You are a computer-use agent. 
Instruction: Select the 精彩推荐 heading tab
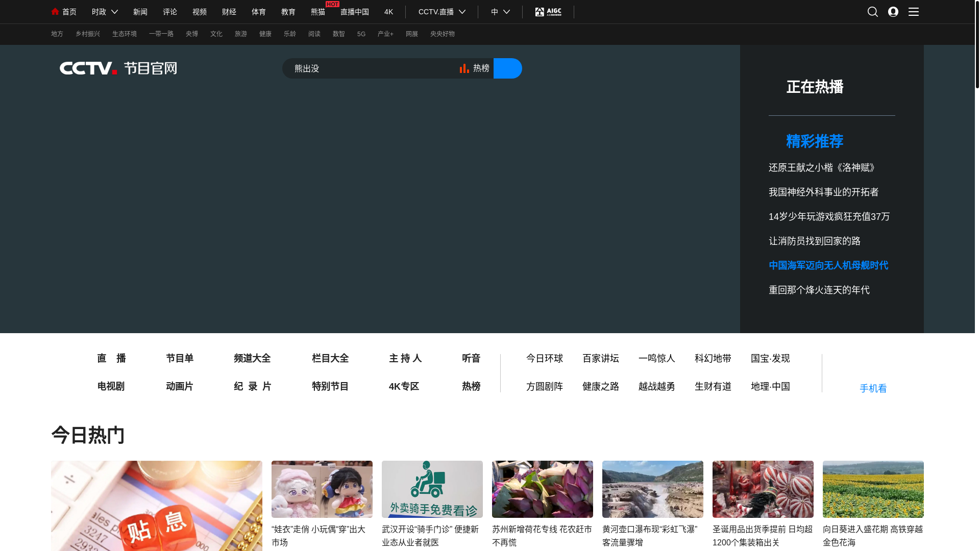click(x=815, y=141)
